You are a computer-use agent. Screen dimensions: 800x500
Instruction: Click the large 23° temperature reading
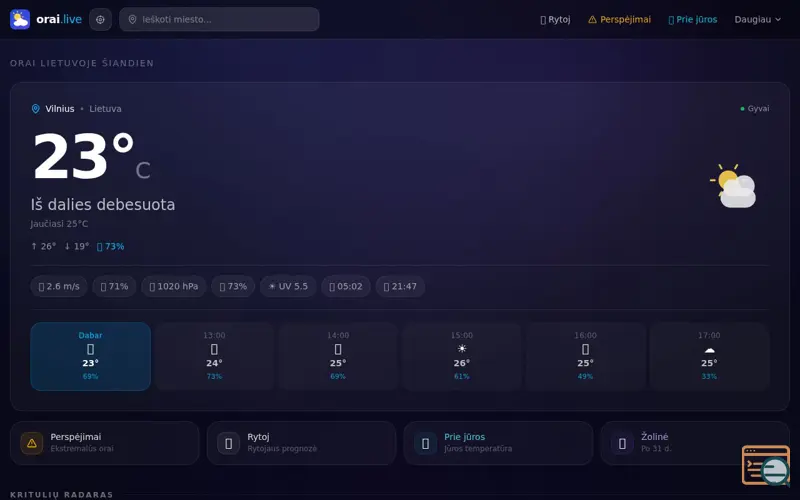(x=83, y=156)
